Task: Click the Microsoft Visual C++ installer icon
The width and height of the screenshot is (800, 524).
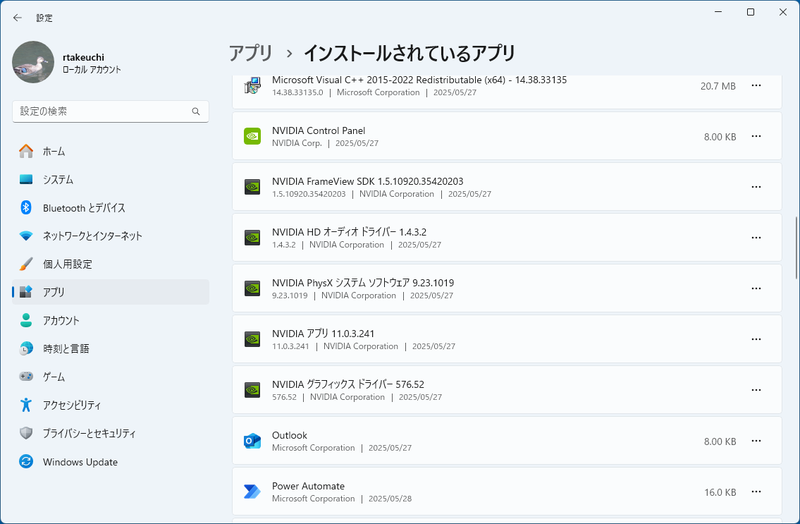Action: pyautogui.click(x=252, y=85)
